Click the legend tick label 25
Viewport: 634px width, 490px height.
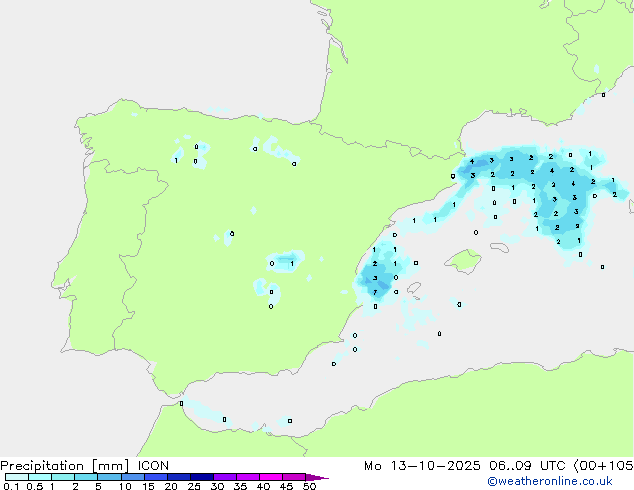tap(193, 487)
